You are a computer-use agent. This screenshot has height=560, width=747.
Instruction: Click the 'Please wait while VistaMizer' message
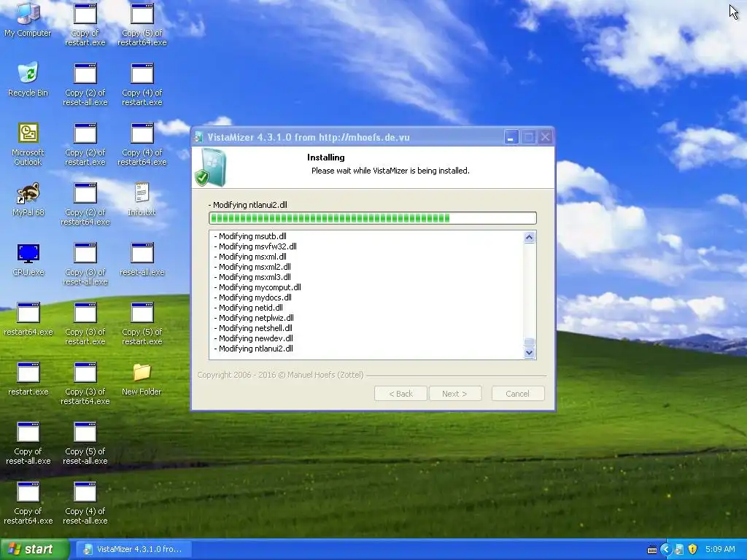coord(390,171)
